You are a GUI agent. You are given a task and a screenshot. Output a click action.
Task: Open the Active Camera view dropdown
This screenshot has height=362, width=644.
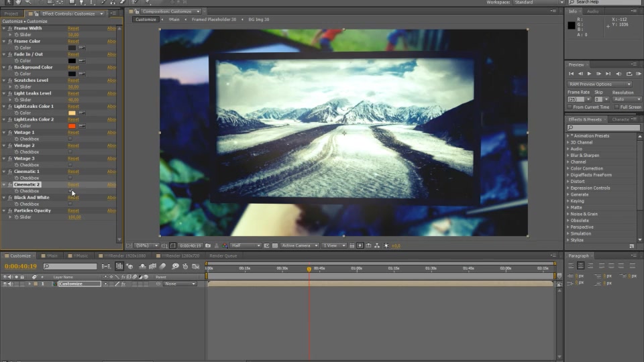tap(299, 245)
